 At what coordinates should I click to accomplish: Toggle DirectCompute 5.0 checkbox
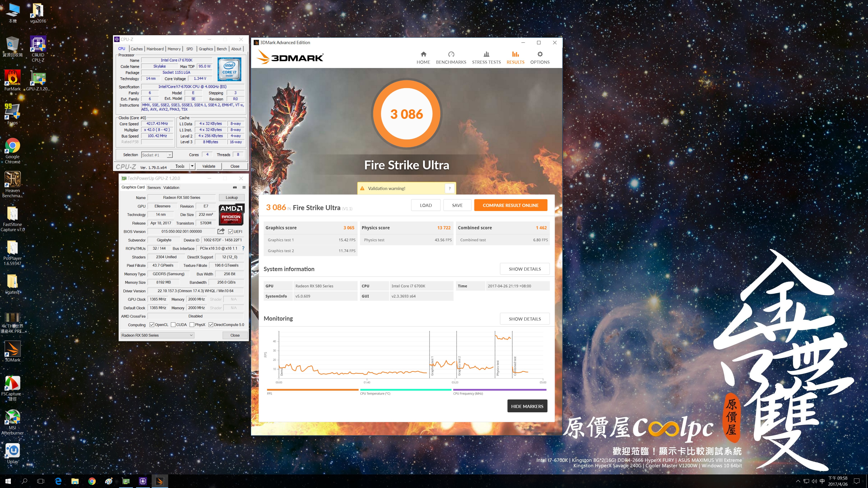[211, 325]
